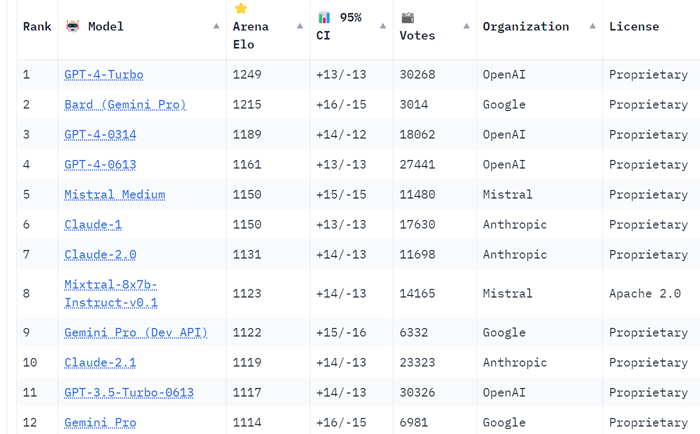Open the Gemini Pro (Dev API) link

click(x=135, y=332)
